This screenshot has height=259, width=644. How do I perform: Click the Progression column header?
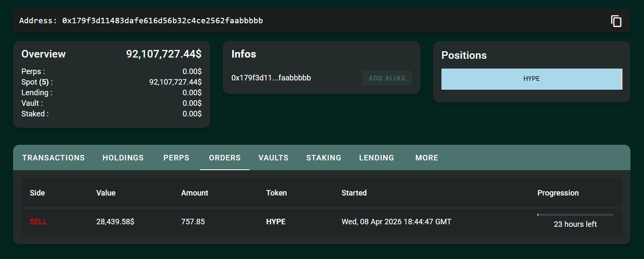coord(558,193)
